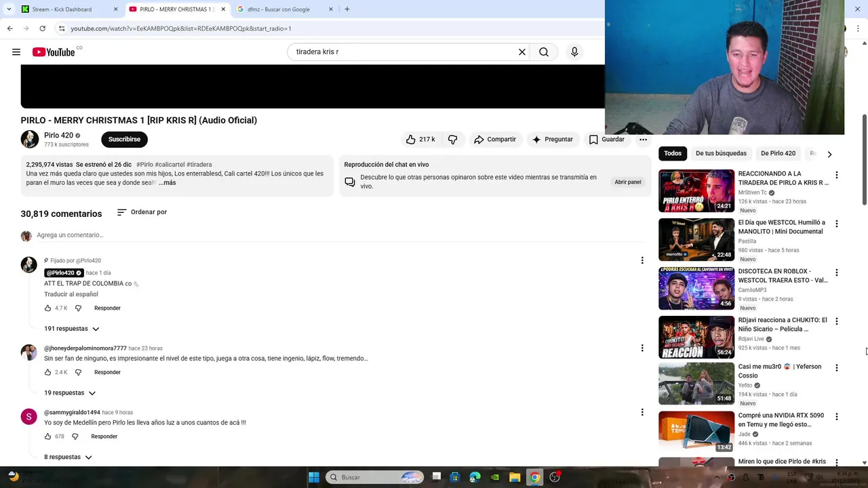Image resolution: width=868 pixels, height=488 pixels.
Task: Open options menu for pinned comment
Action: (642, 260)
